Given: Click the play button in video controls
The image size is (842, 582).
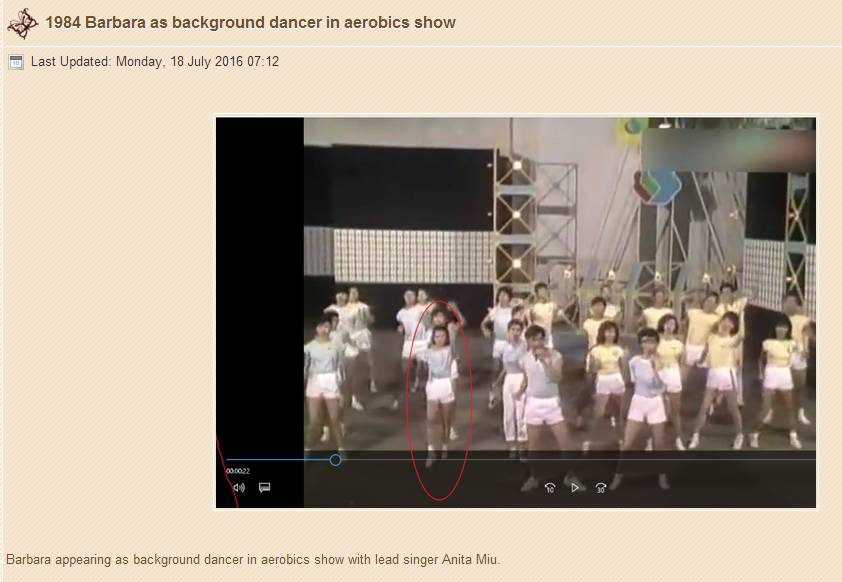Looking at the screenshot, I should (575, 488).
